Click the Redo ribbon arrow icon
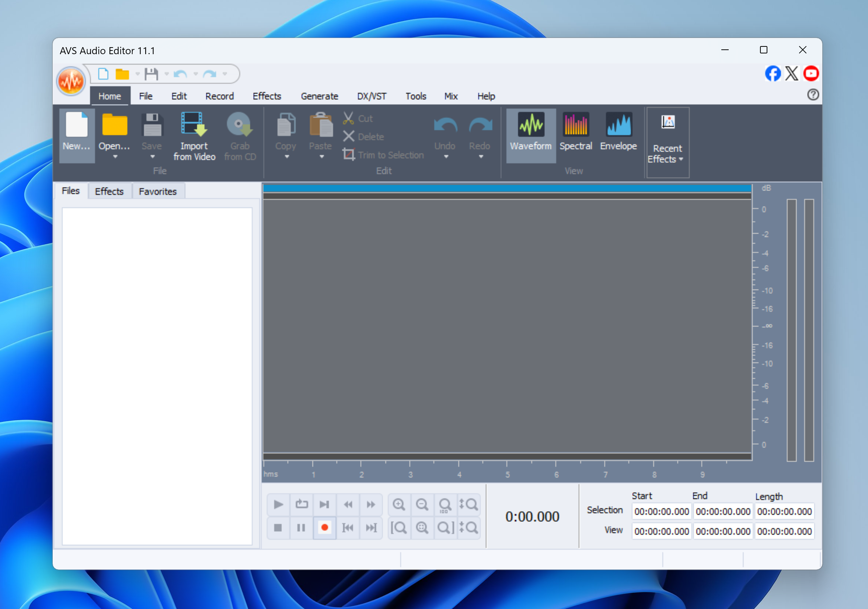 click(x=480, y=125)
